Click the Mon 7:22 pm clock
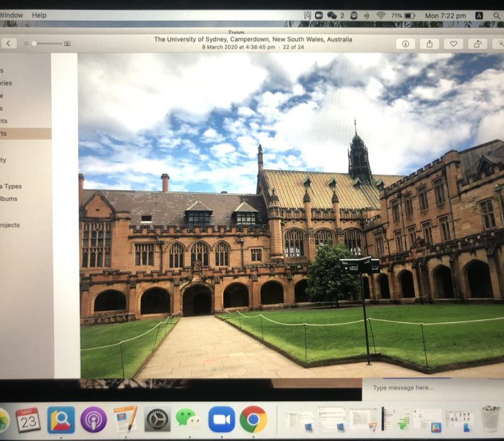This screenshot has height=441, width=504. pyautogui.click(x=445, y=15)
